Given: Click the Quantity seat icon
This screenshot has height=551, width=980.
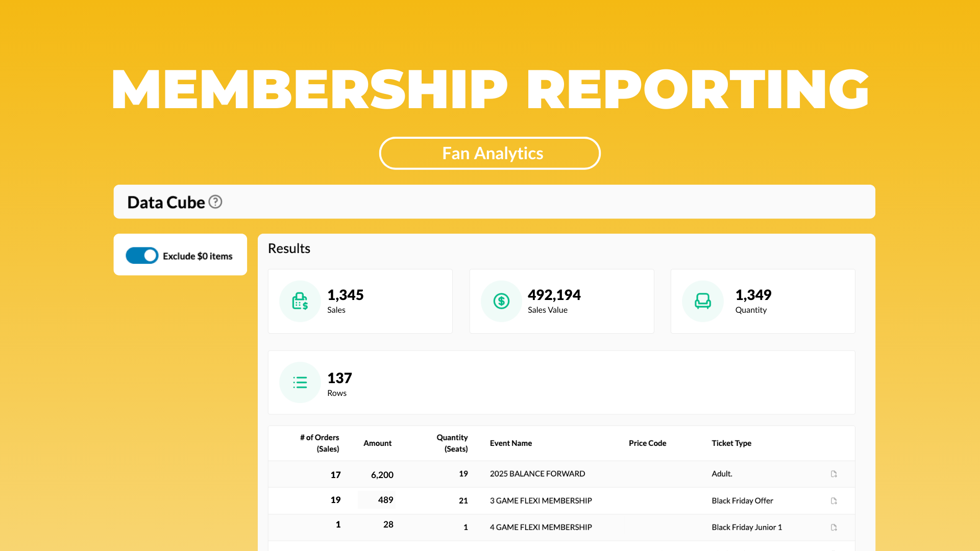Looking at the screenshot, I should pyautogui.click(x=702, y=302).
